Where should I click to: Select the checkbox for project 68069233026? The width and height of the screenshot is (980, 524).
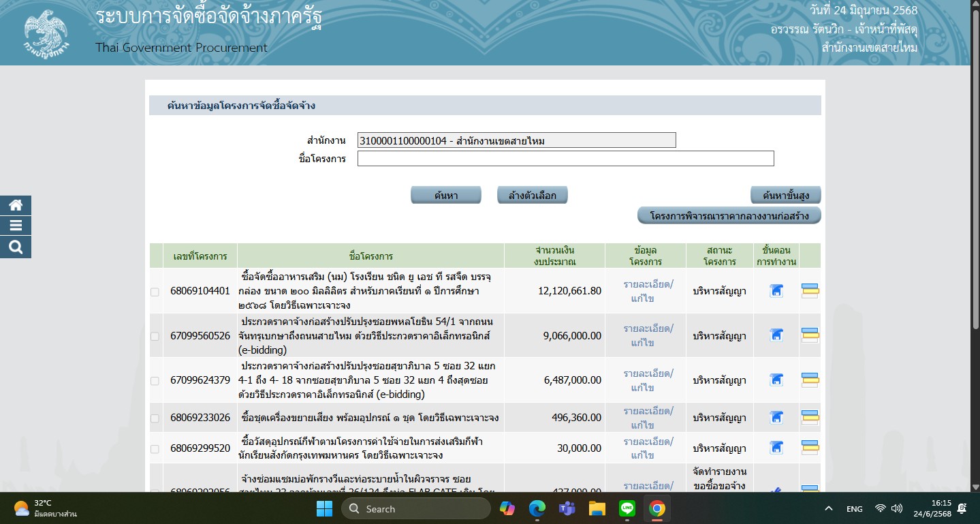pyautogui.click(x=155, y=418)
